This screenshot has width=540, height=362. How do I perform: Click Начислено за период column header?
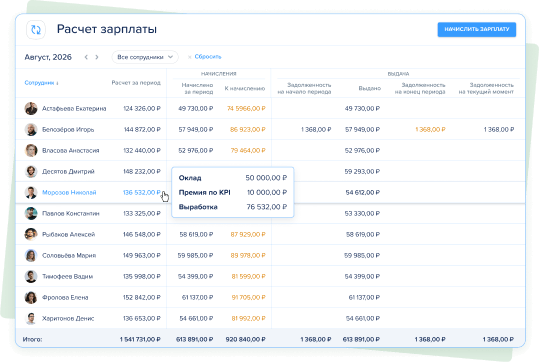(x=197, y=88)
